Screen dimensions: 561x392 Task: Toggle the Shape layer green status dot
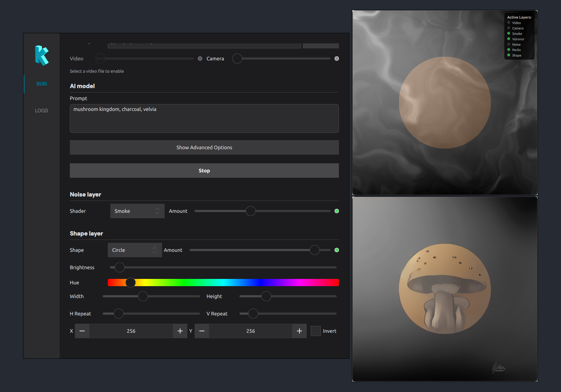click(337, 250)
